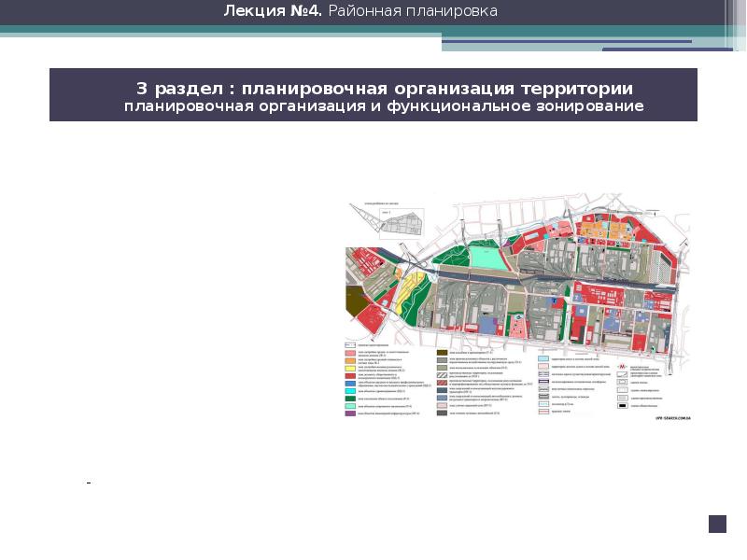This screenshot has width=747, height=560.
Task: Click the diagonal-hatched white legend symbol
Action: (444, 373)
